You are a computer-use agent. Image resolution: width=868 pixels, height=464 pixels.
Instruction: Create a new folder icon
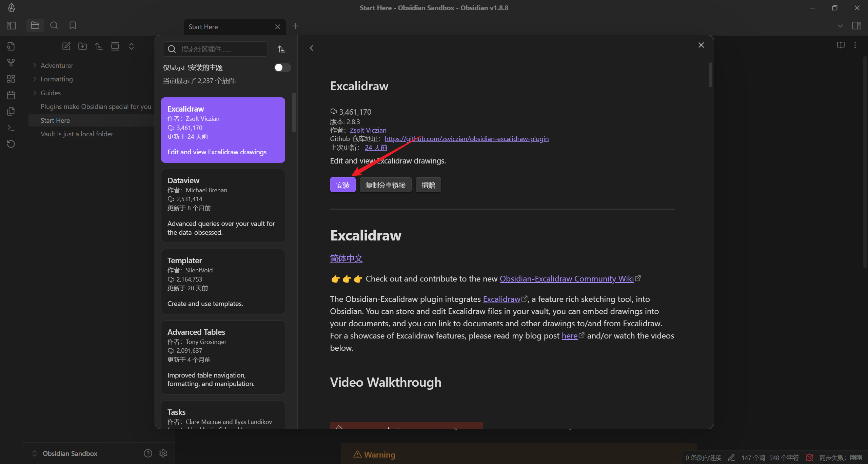(x=82, y=46)
